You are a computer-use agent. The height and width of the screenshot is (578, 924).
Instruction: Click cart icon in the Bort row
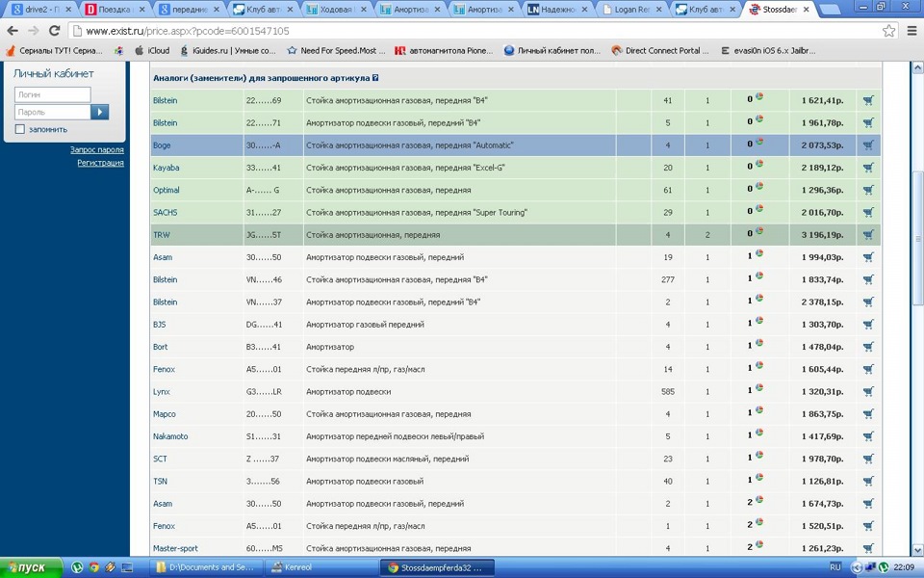(x=868, y=347)
